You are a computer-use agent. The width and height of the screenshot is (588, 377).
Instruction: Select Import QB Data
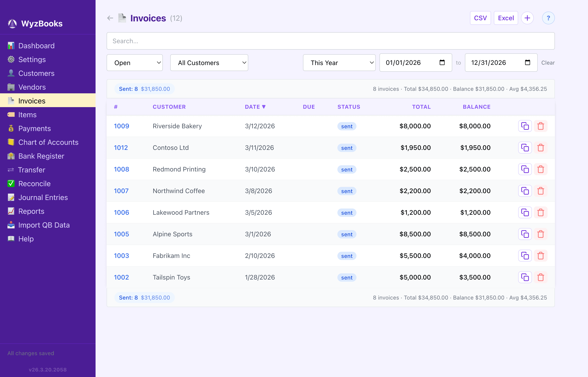pyautogui.click(x=44, y=225)
